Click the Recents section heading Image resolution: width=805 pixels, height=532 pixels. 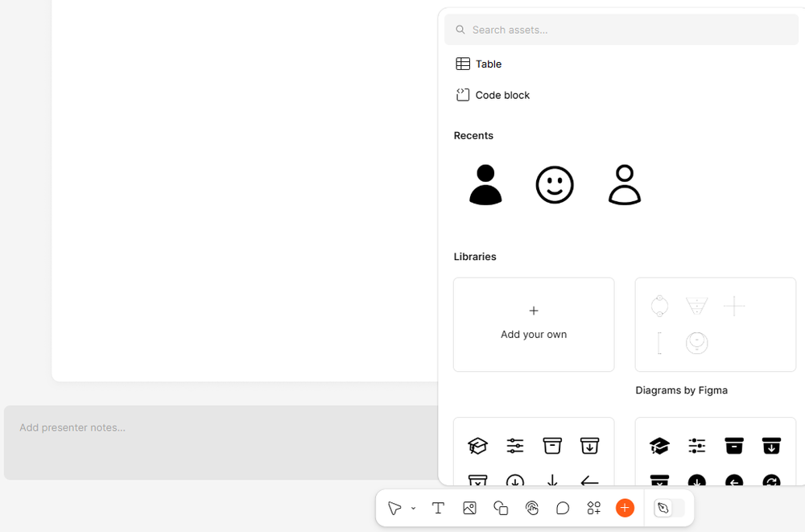[473, 135]
